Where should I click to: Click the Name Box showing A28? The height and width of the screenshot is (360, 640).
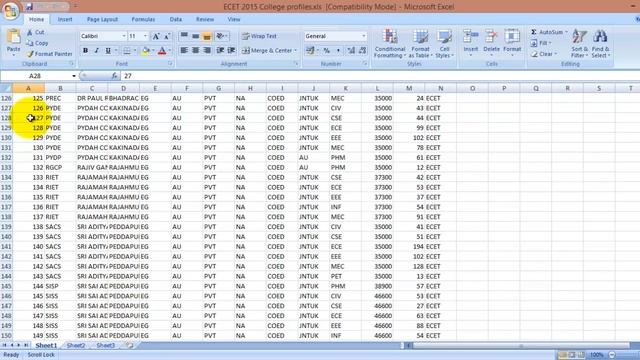point(36,76)
